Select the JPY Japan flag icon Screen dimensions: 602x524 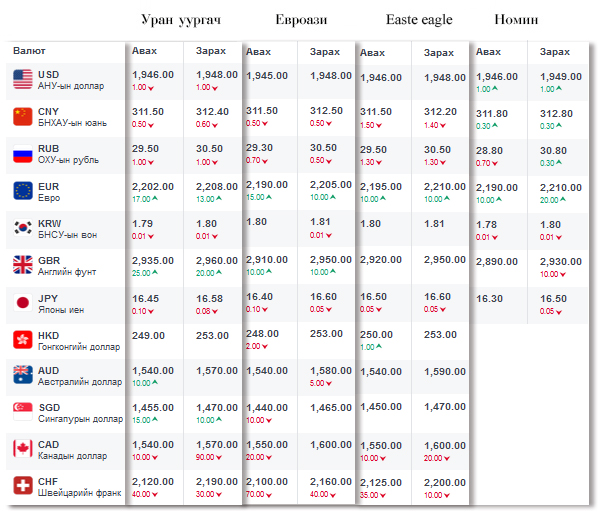click(22, 302)
